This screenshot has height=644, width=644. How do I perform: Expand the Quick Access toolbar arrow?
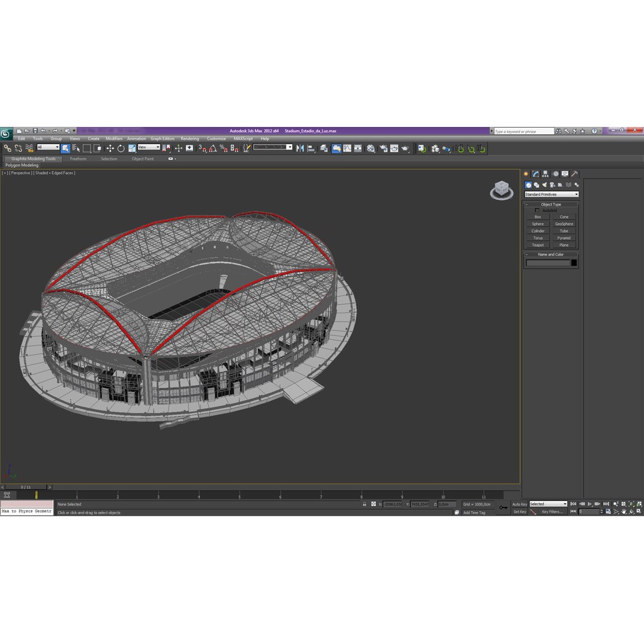click(75, 131)
